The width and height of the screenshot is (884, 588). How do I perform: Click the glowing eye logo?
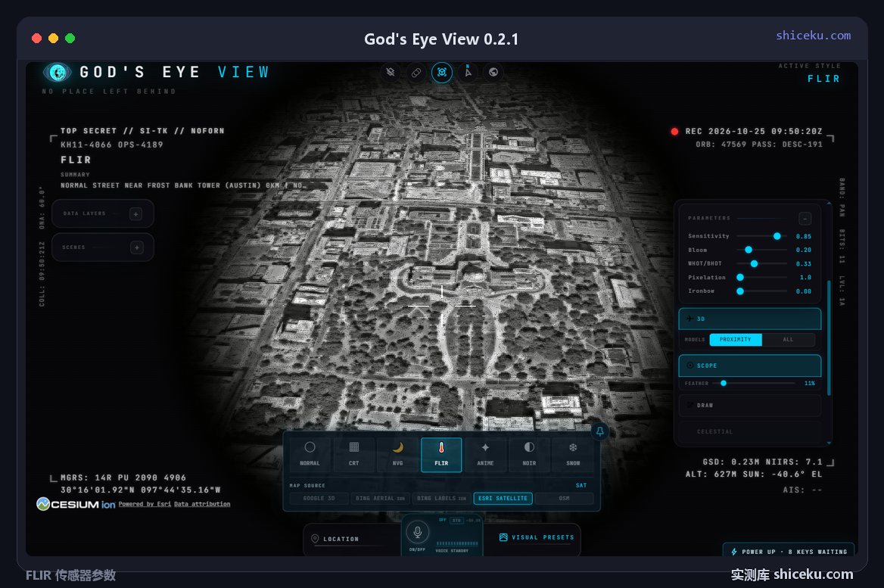57,72
